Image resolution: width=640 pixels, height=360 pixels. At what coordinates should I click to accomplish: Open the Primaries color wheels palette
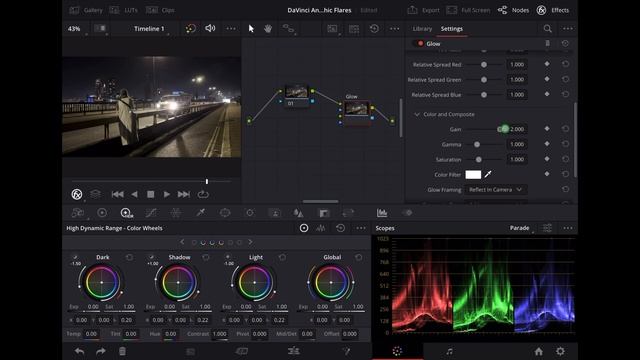tap(102, 213)
